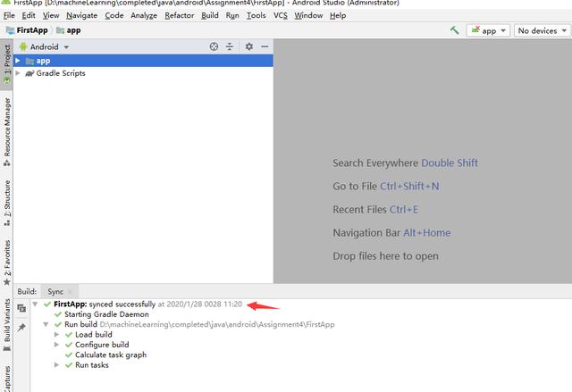Open the VCS menu

point(280,16)
